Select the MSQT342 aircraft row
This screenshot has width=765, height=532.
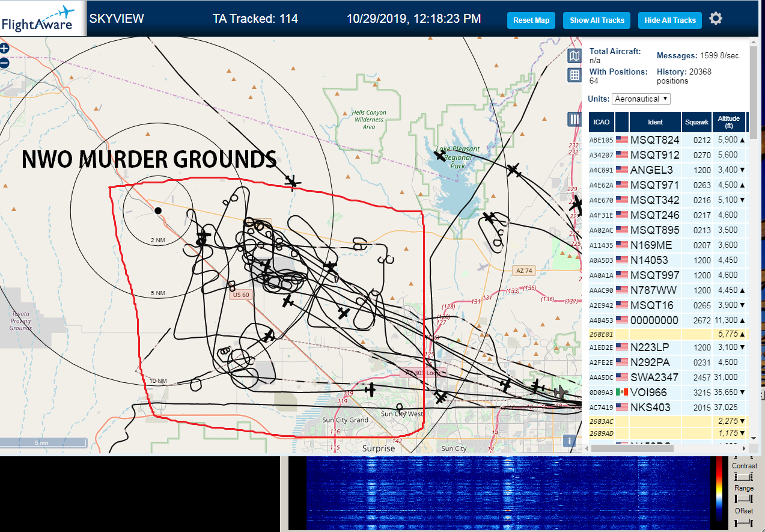point(668,200)
